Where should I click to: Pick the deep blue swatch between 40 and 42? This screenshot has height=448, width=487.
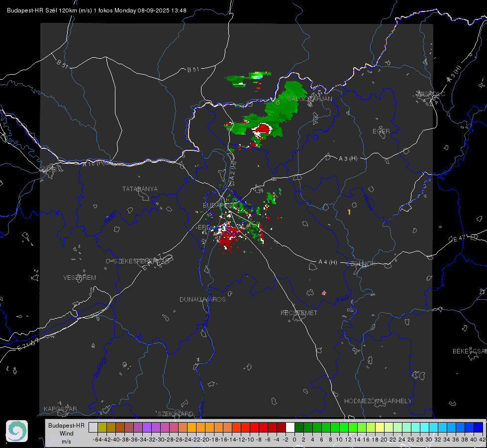tap(479, 427)
